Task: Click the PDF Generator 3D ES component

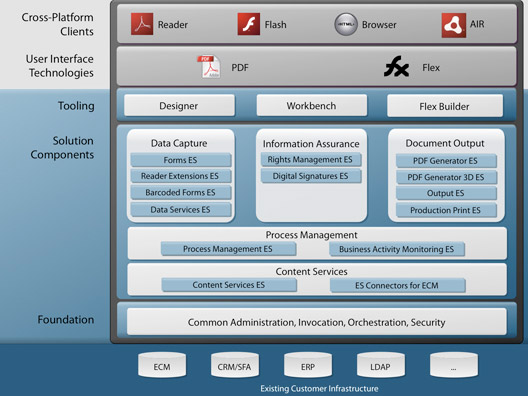Action: pos(446,177)
